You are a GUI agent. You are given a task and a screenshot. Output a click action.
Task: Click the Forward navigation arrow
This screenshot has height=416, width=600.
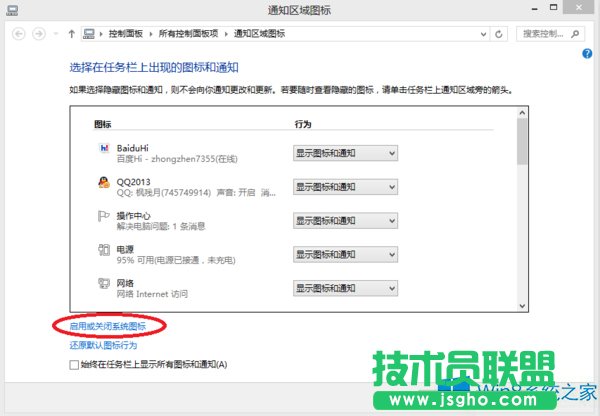pos(39,34)
